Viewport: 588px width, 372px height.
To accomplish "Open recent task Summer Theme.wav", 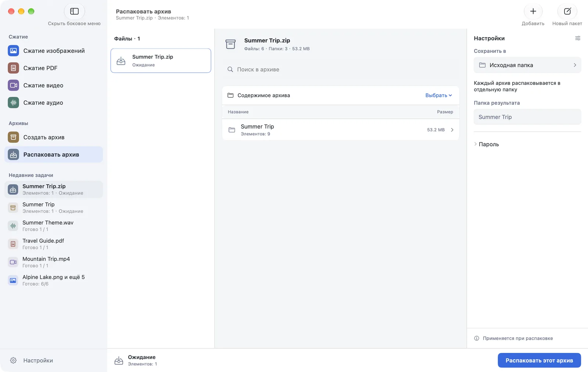I will coord(54,226).
